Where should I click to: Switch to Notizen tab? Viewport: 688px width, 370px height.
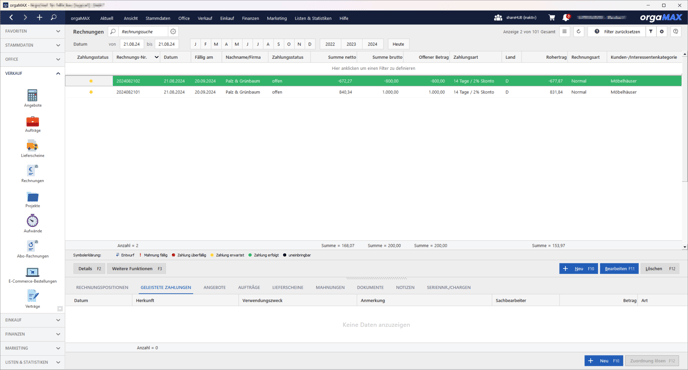(x=405, y=287)
